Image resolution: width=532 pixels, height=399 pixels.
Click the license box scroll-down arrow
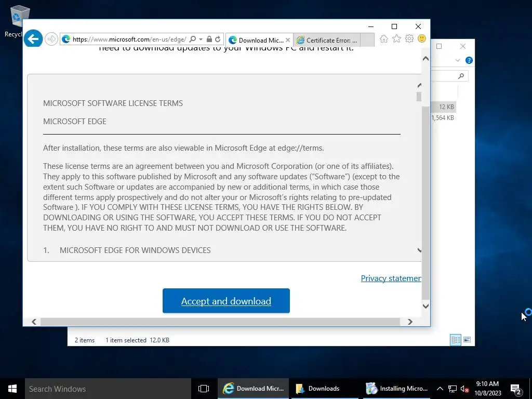[x=419, y=250]
